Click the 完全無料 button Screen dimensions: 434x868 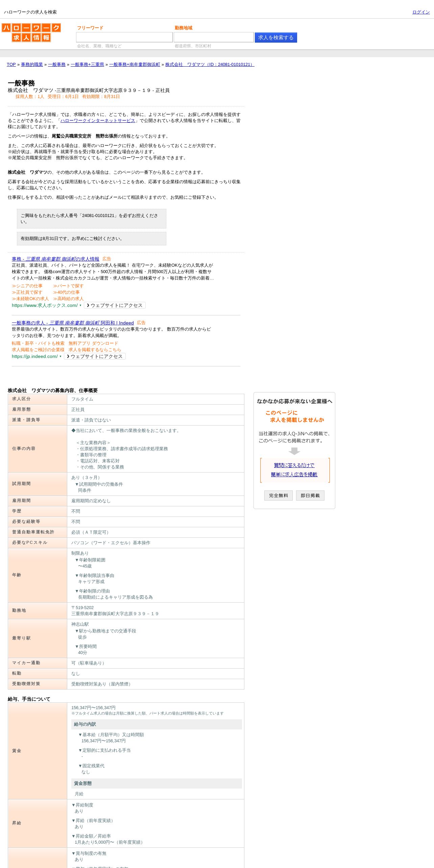[279, 496]
